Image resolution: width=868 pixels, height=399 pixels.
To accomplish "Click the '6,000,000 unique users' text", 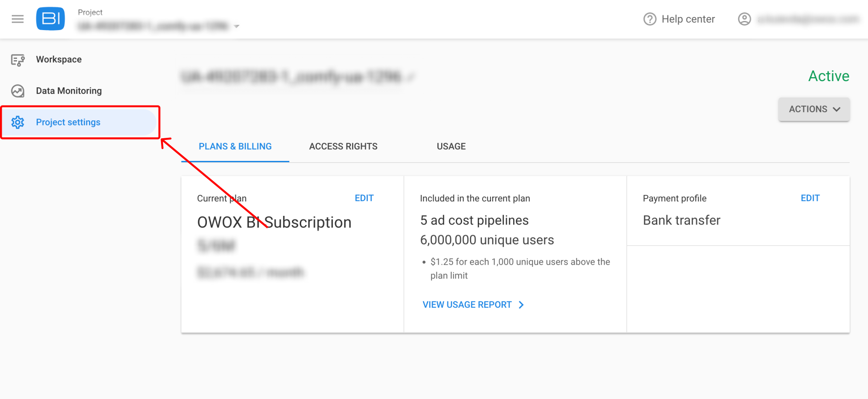I will click(x=487, y=240).
